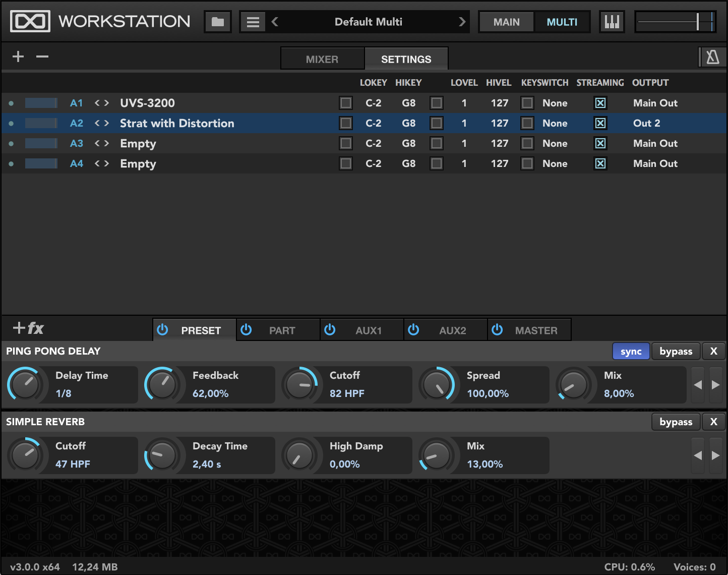Click the add fx icon
Viewport: 728px width, 575px height.
(x=28, y=328)
